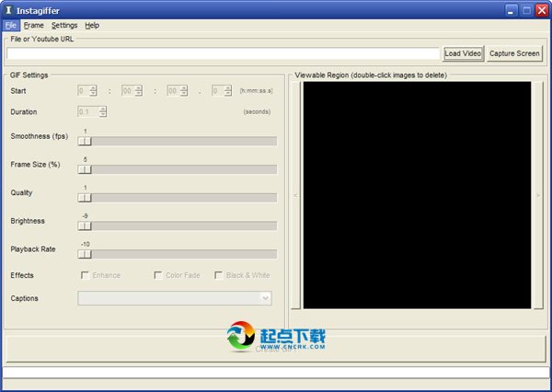Click the Start hours spinner field
This screenshot has width=552, height=392.
pos(87,91)
